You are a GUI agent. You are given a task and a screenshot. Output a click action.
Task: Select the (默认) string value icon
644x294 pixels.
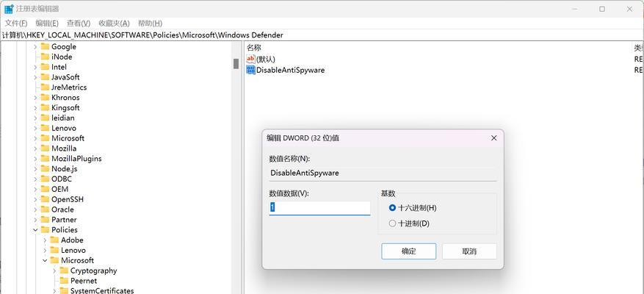250,60
